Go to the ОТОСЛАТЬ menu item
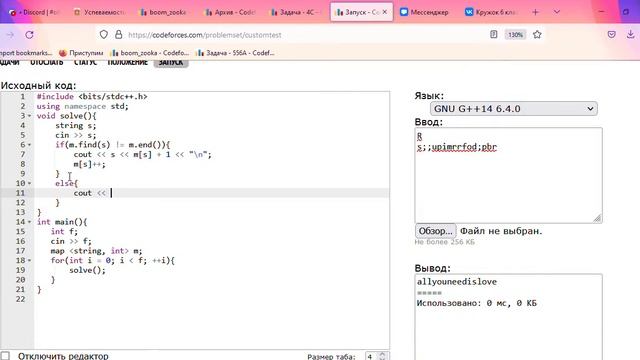This screenshot has height=360, width=640. (x=47, y=62)
